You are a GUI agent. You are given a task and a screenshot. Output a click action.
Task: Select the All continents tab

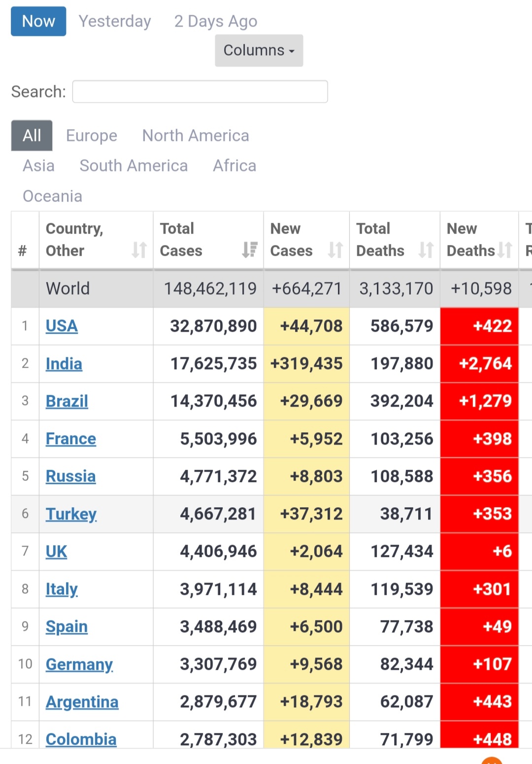[32, 136]
